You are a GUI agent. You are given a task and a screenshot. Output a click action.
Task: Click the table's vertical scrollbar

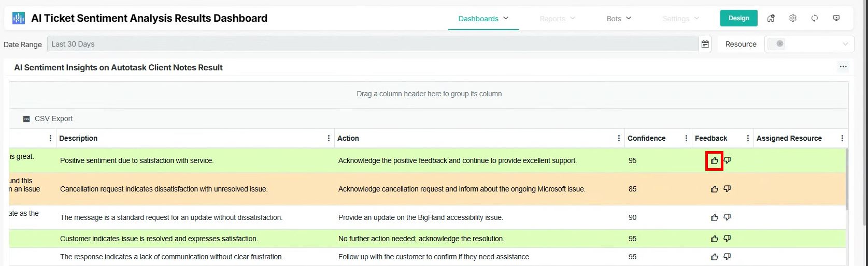click(847, 179)
